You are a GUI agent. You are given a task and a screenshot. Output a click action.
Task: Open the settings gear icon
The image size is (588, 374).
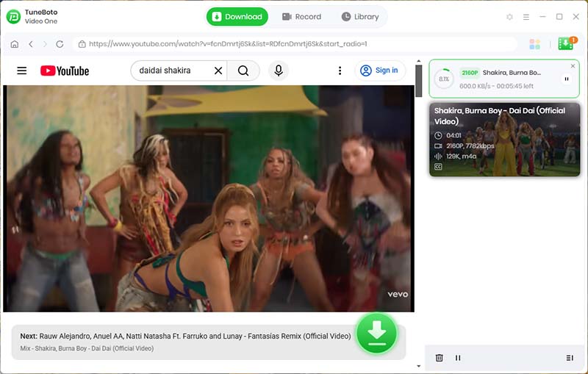click(x=509, y=17)
